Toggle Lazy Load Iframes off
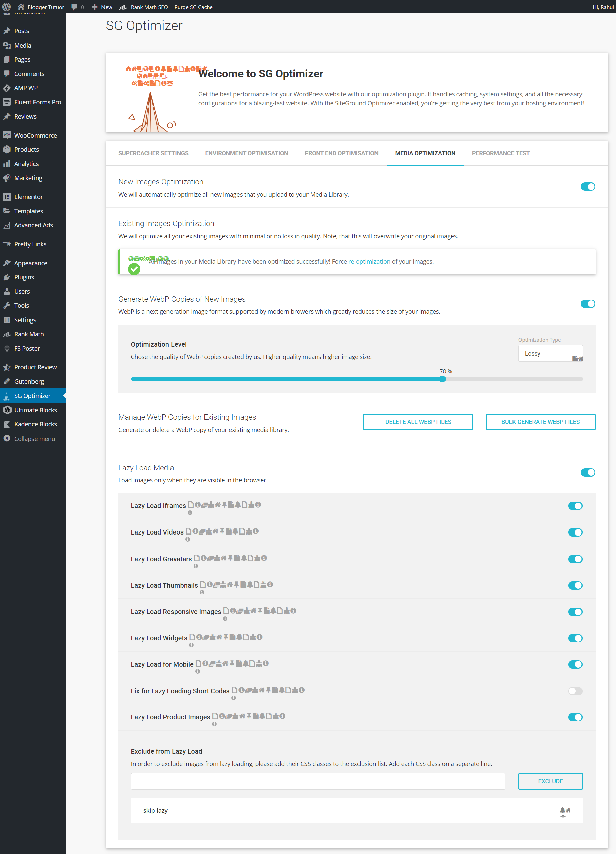The width and height of the screenshot is (616, 854). coord(575,506)
